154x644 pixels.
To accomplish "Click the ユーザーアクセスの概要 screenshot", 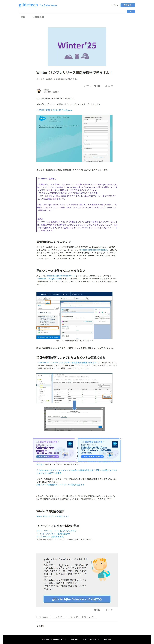I will 74,388.
